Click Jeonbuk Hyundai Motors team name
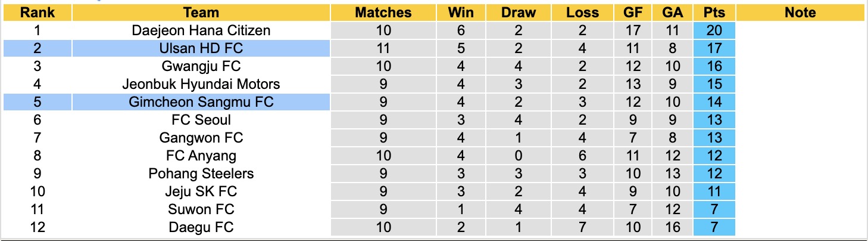The height and width of the screenshot is (241, 868). [x=201, y=84]
